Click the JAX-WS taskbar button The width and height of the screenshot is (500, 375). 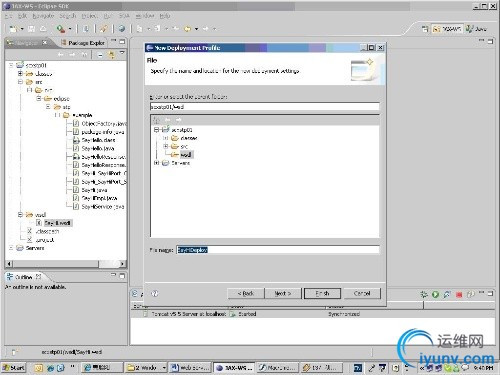coord(234,368)
